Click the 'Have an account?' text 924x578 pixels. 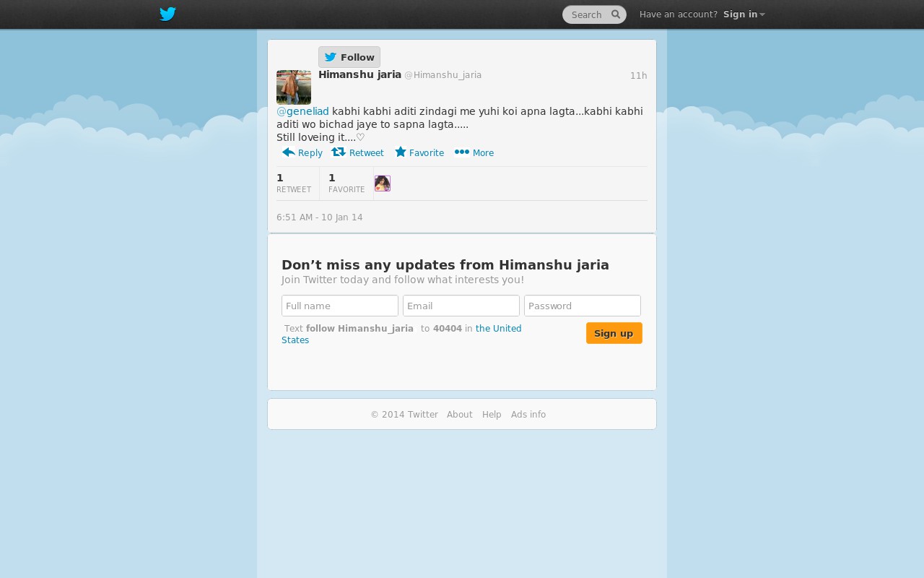coord(679,14)
